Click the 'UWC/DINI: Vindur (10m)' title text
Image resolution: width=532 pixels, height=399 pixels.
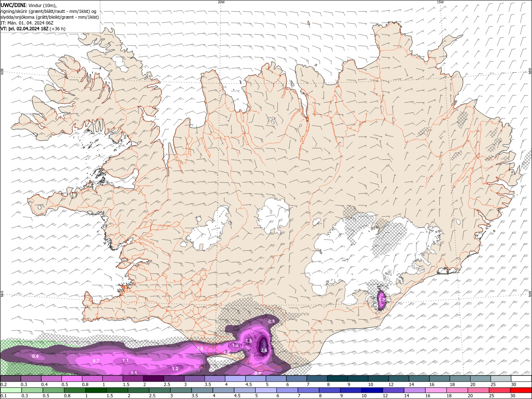(x=30, y=5)
